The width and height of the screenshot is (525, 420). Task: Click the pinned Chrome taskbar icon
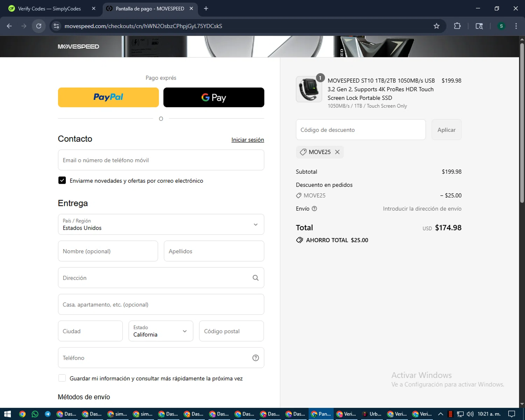click(x=22, y=414)
